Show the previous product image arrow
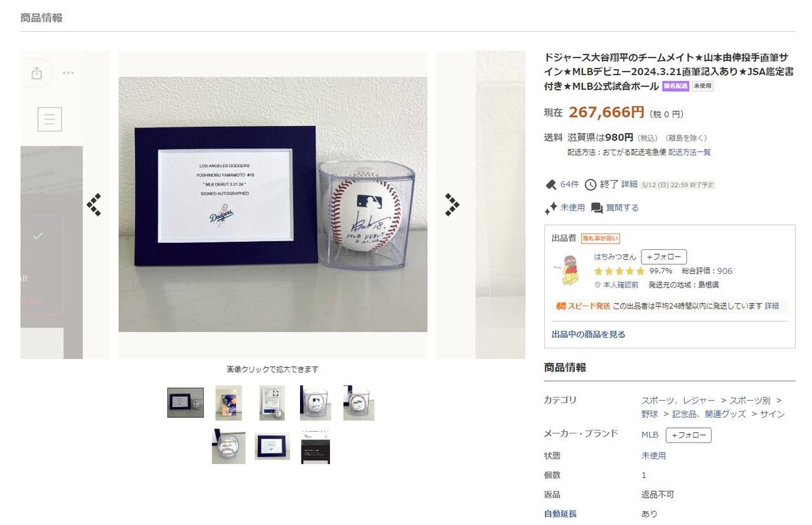 tap(94, 205)
